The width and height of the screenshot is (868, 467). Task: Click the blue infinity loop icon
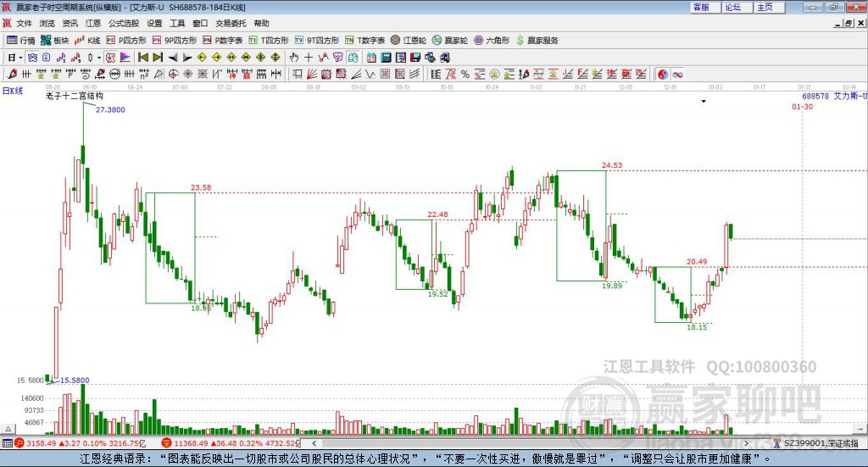677,74
